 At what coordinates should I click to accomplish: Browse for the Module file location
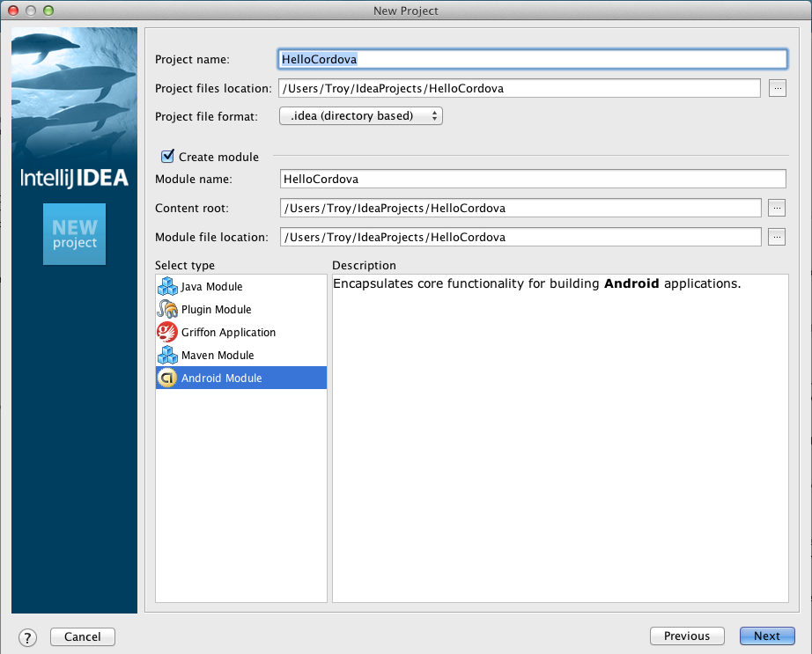point(776,237)
